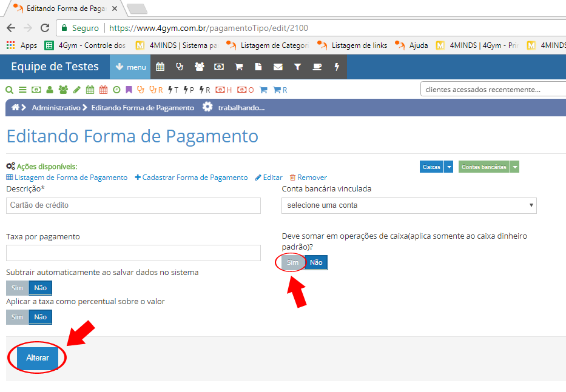Screen dimensions: 566x392
Task: Click the 'Taxa por pagamento' input field
Action: (x=133, y=253)
